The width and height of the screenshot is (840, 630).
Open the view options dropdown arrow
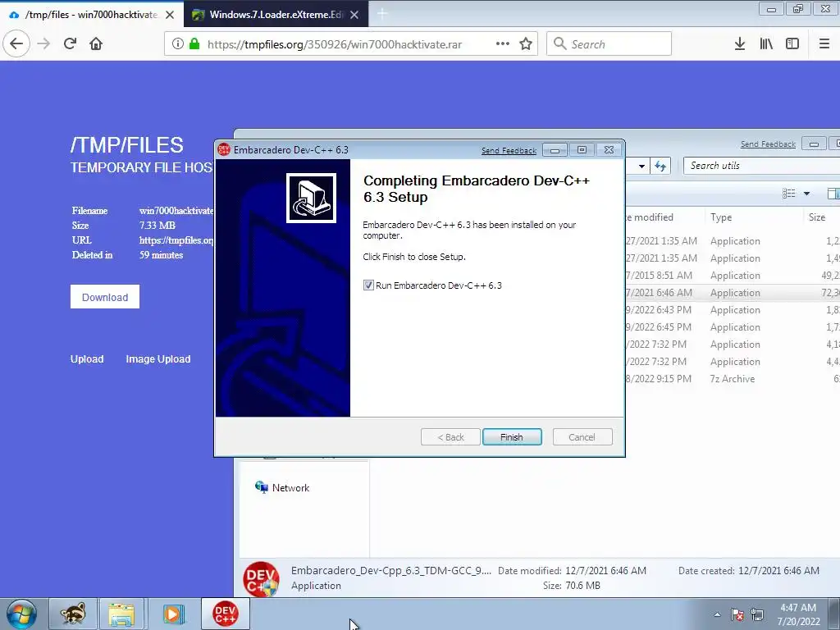[806, 194]
